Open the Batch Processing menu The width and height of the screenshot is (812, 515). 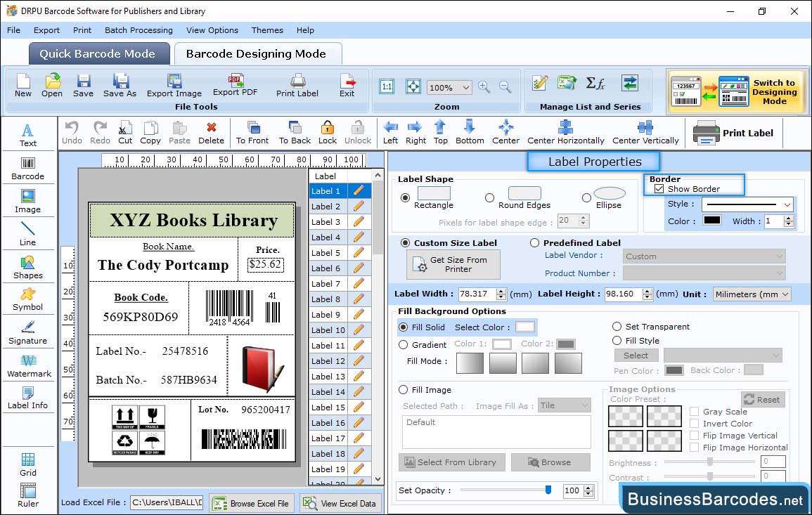coord(138,30)
